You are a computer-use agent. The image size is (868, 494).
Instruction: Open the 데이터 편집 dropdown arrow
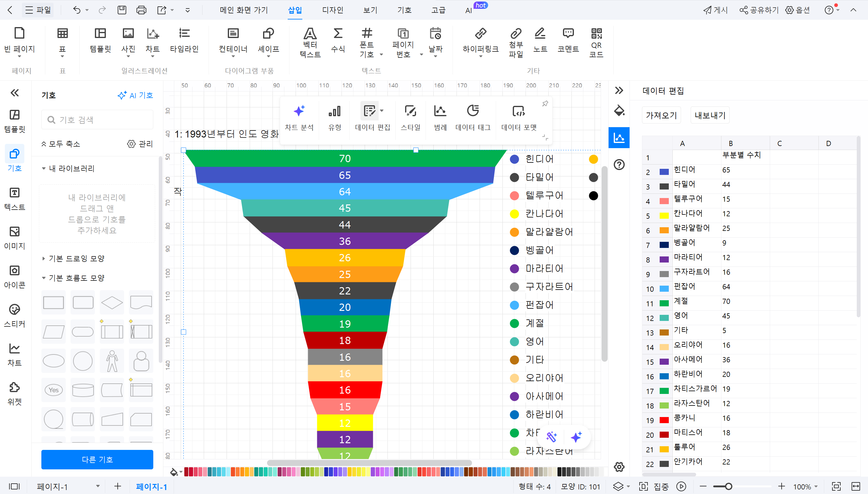coord(382,111)
